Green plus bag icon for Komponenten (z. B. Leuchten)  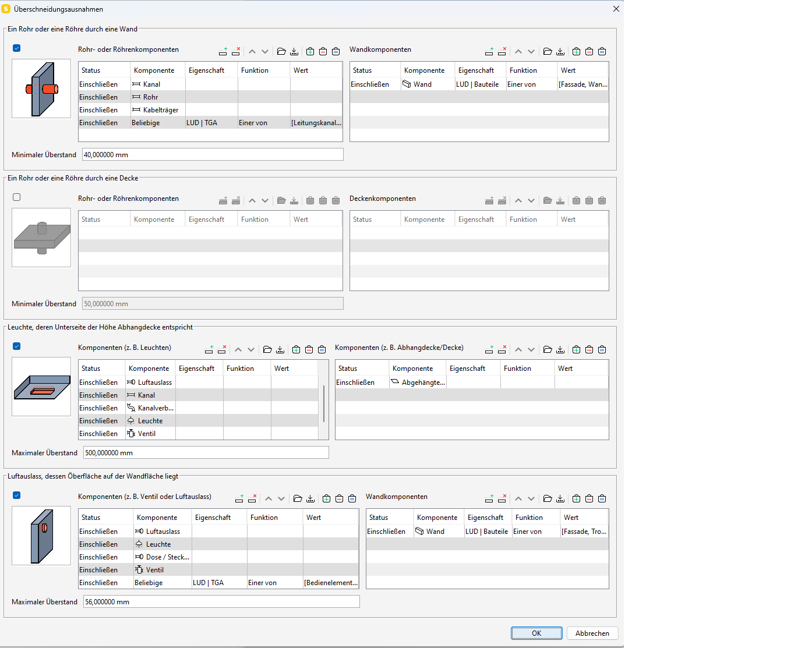click(296, 349)
